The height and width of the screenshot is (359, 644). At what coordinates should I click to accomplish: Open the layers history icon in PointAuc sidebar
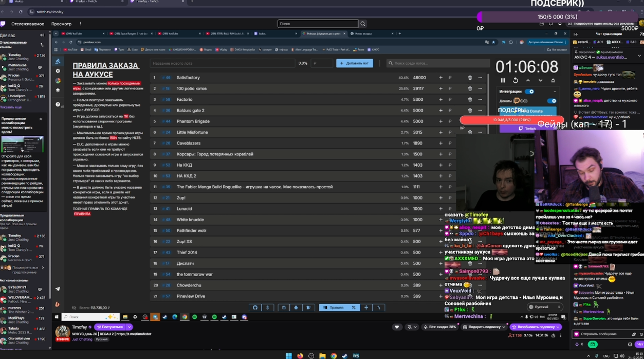pos(58,91)
